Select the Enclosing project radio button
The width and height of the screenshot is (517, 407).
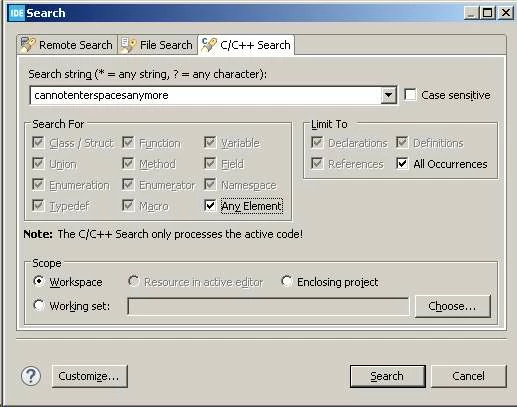pos(287,281)
